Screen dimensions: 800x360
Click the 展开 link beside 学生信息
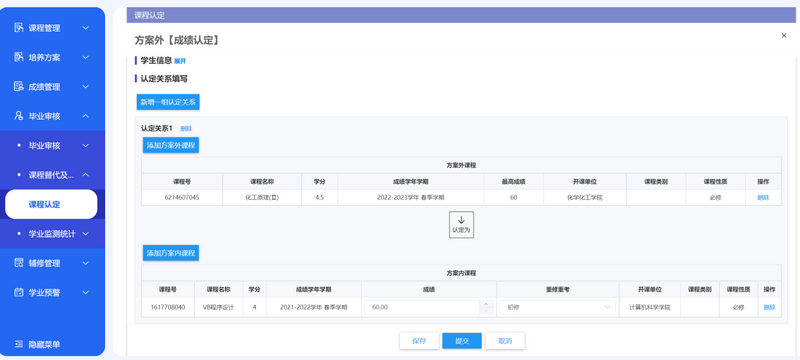[180, 61]
